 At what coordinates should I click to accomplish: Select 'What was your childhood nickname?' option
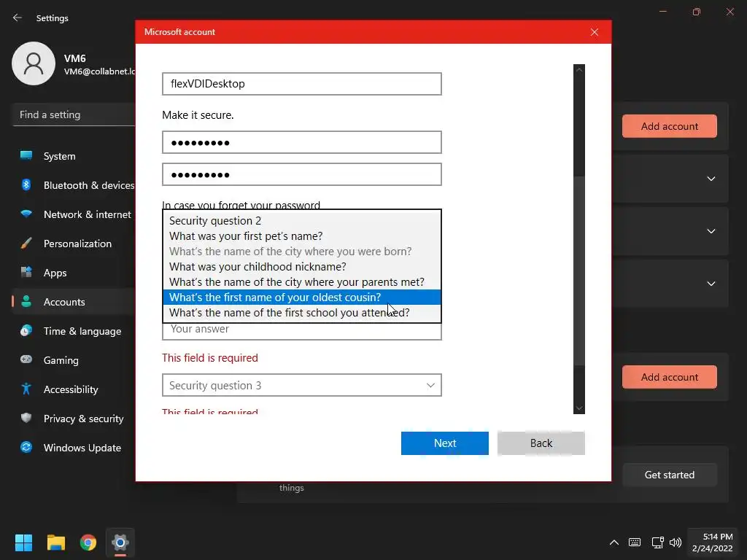pyautogui.click(x=302, y=266)
